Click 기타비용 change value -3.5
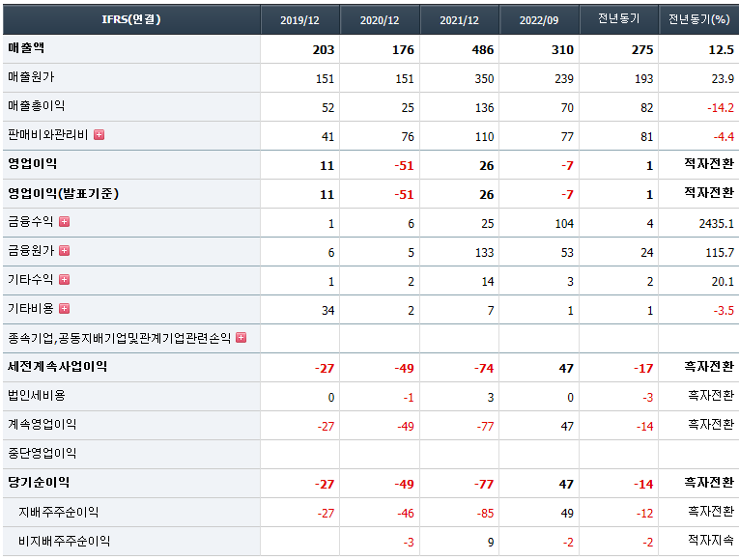 point(724,311)
